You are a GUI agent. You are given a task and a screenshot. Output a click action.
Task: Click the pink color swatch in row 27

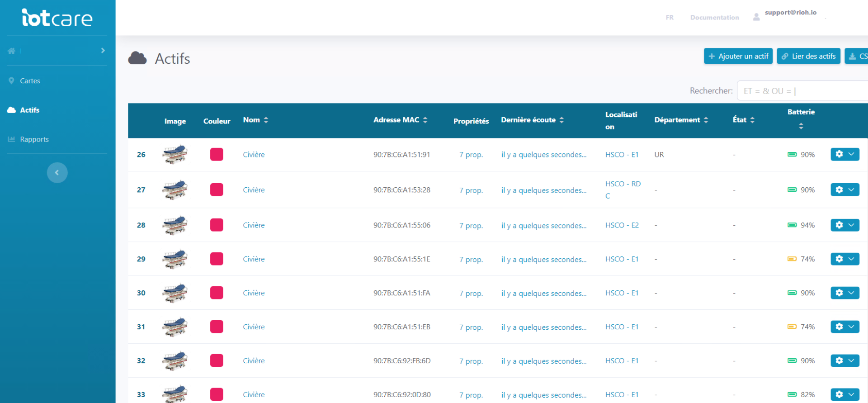pyautogui.click(x=217, y=190)
